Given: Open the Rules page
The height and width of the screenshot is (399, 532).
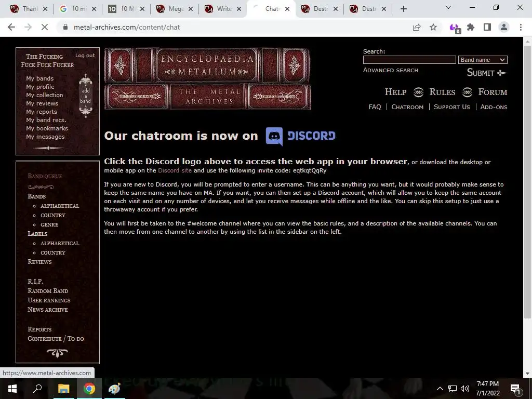Looking at the screenshot, I should tap(442, 92).
